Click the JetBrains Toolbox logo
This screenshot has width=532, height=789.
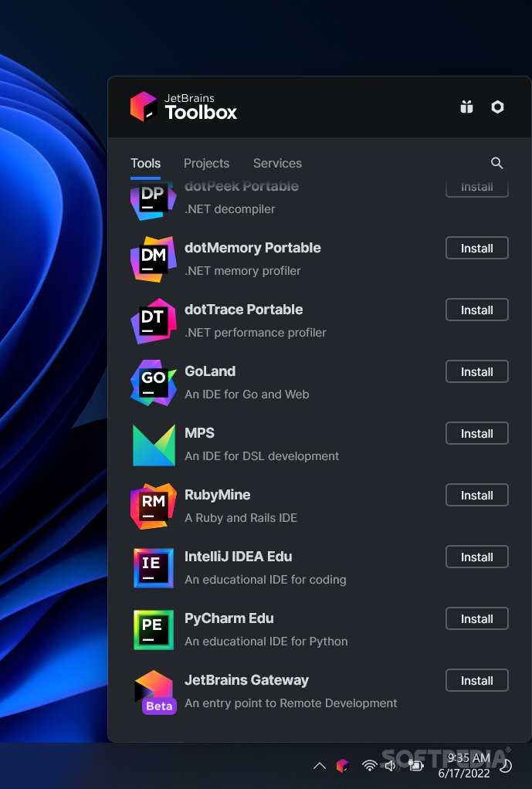(x=184, y=107)
